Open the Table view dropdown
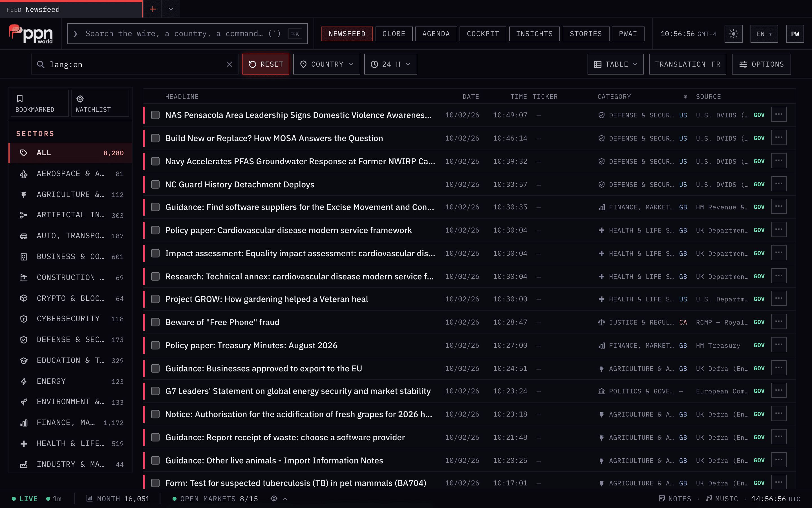The height and width of the screenshot is (508, 812). click(615, 64)
